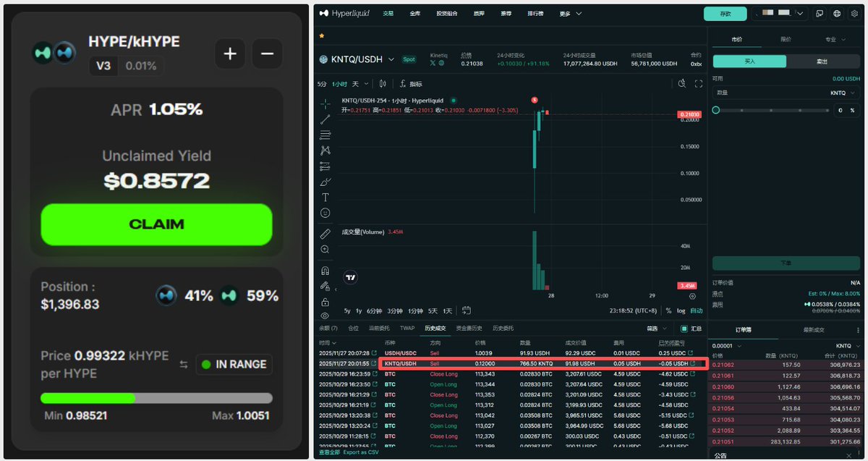Viewport: 868px width, 461px height.
Task: Open the 0.00001 price grouping dropdown
Action: point(726,346)
